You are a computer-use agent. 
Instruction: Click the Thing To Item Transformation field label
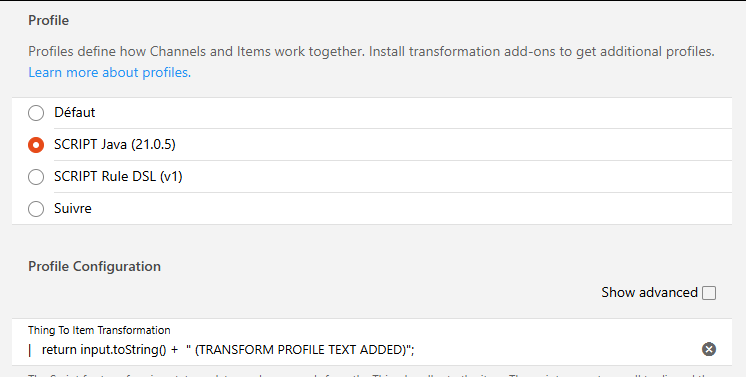click(x=99, y=330)
